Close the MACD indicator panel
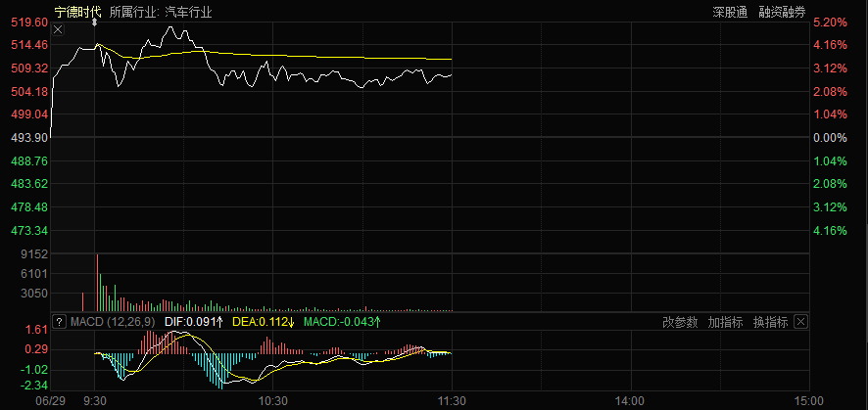Screen dimensions: 868x410 [801, 322]
